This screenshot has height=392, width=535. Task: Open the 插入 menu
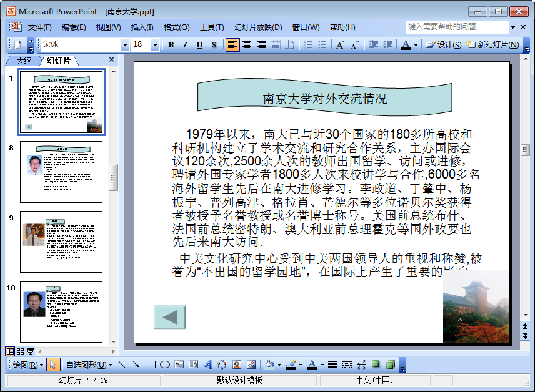142,27
